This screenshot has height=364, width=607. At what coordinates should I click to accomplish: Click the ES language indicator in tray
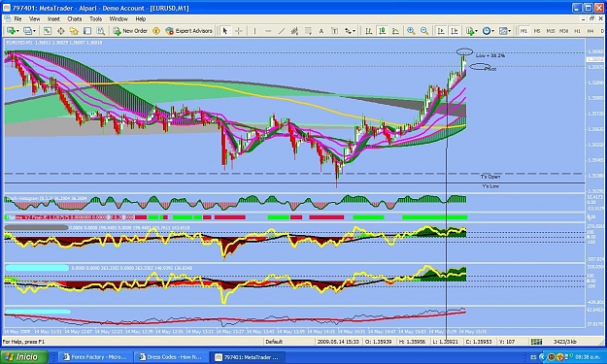(534, 357)
